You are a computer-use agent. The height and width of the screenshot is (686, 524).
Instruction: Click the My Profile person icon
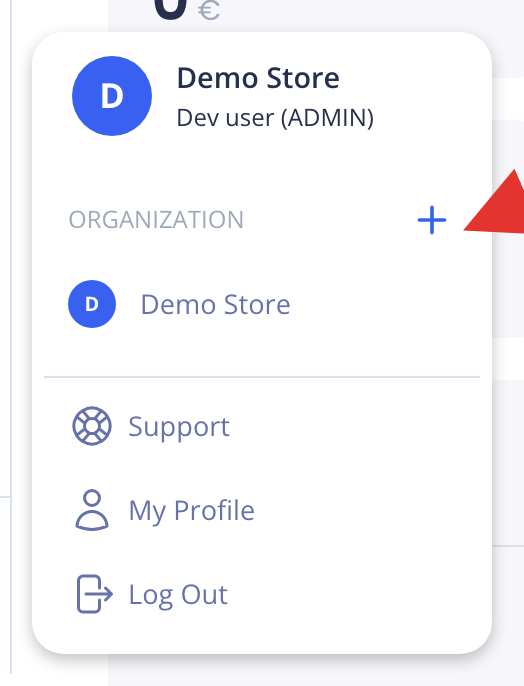pyautogui.click(x=92, y=510)
